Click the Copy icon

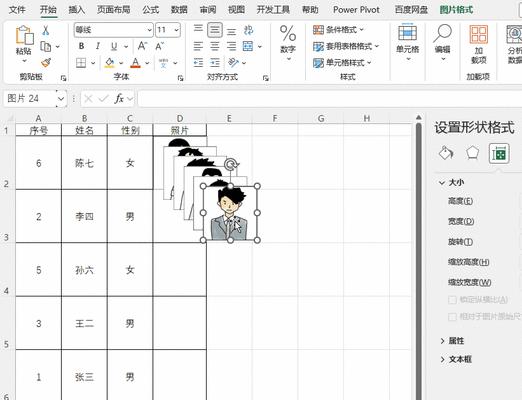point(46,46)
